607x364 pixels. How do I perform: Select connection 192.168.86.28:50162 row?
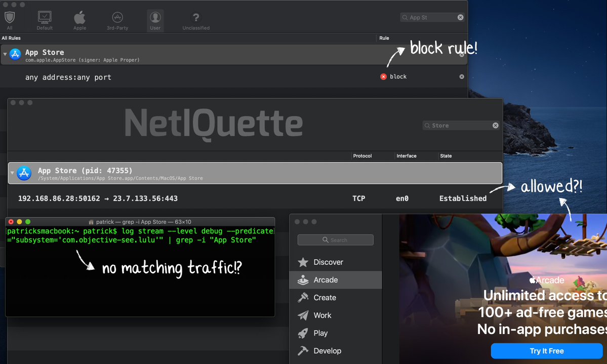click(x=255, y=198)
